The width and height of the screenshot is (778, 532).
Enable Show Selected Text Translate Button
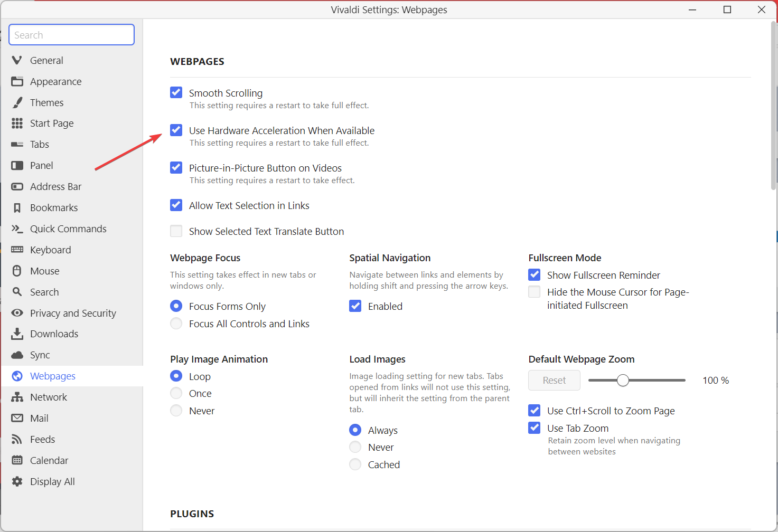pyautogui.click(x=176, y=231)
